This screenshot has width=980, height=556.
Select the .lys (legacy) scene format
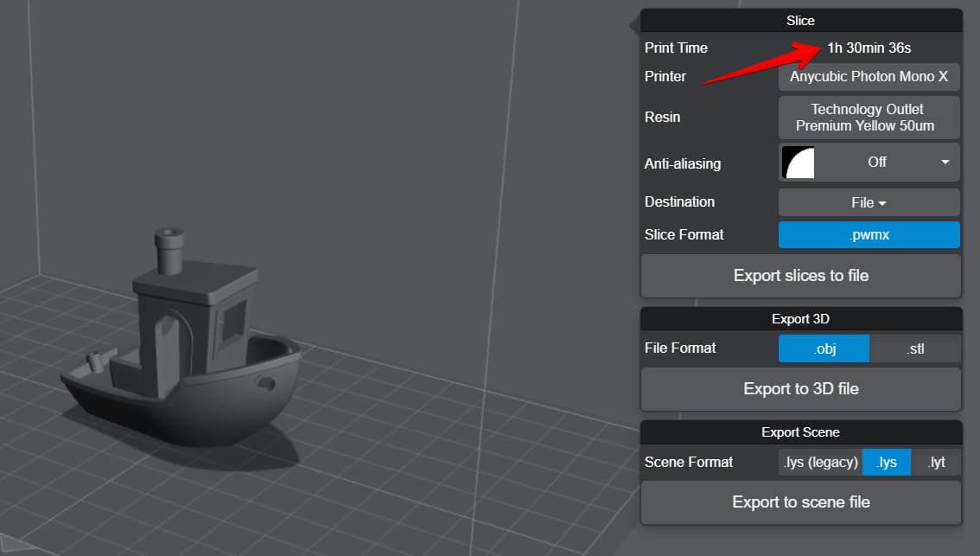click(x=819, y=462)
